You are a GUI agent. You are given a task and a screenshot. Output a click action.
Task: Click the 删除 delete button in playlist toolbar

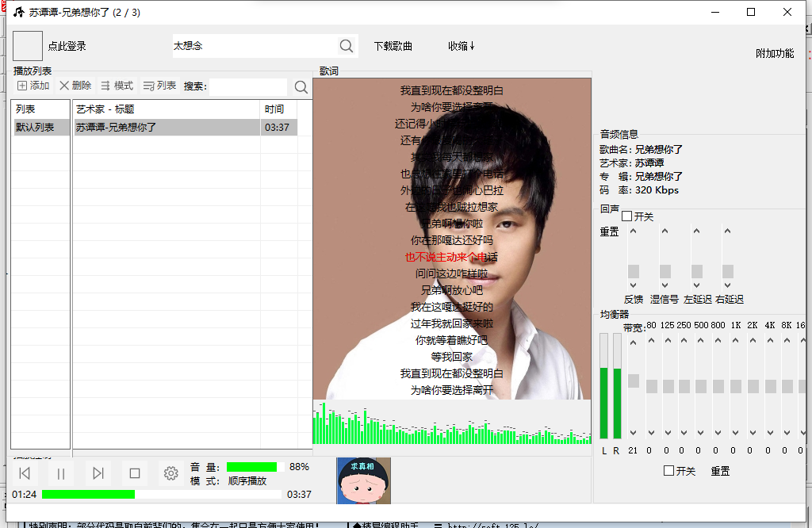tap(75, 86)
